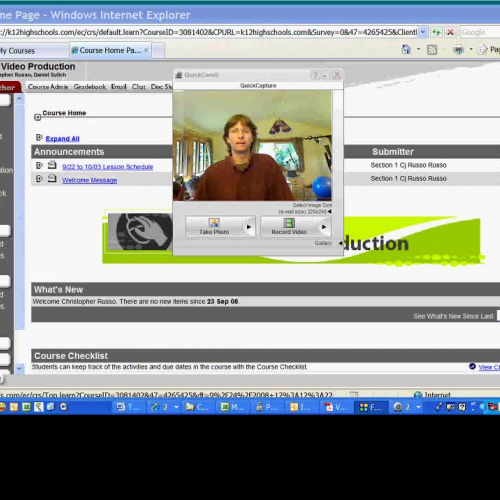Open the taskbar button labeled P...
This screenshot has height=500, width=500.
click(x=268, y=407)
